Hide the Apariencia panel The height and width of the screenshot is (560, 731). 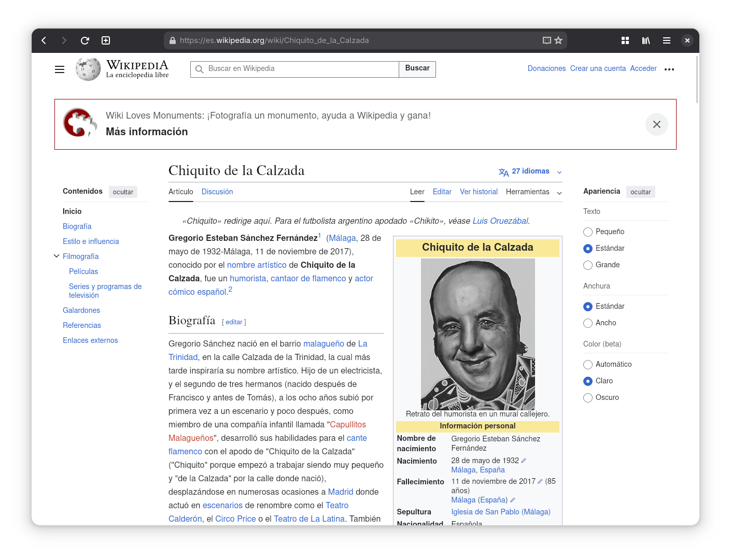point(641,192)
